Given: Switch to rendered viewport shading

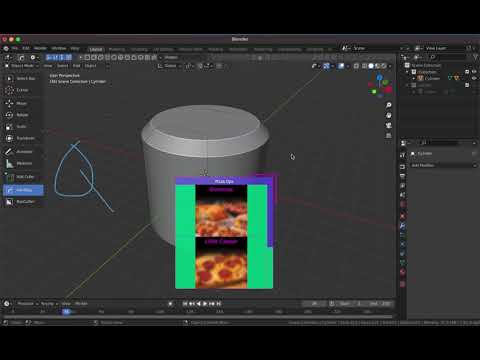Looking at the screenshot, I should [384, 66].
